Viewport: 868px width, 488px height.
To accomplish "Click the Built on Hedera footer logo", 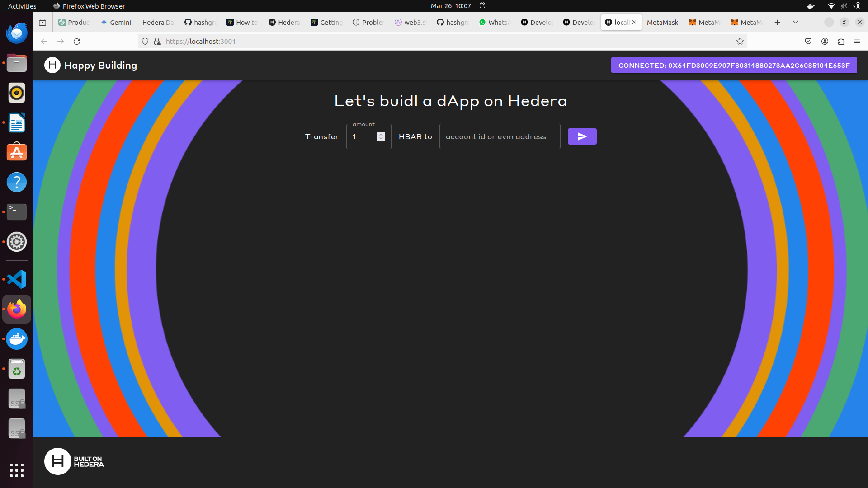I will pos(74,461).
